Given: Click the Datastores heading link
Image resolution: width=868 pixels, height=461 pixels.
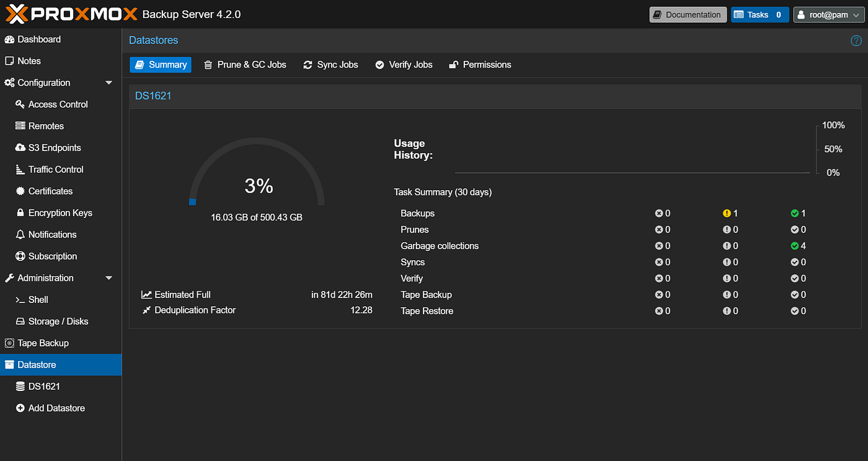Looking at the screenshot, I should pos(153,40).
